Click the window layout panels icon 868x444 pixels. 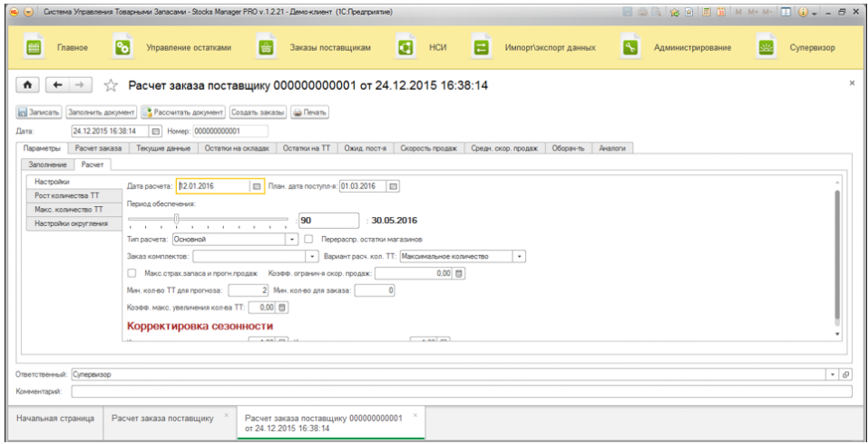(x=785, y=12)
